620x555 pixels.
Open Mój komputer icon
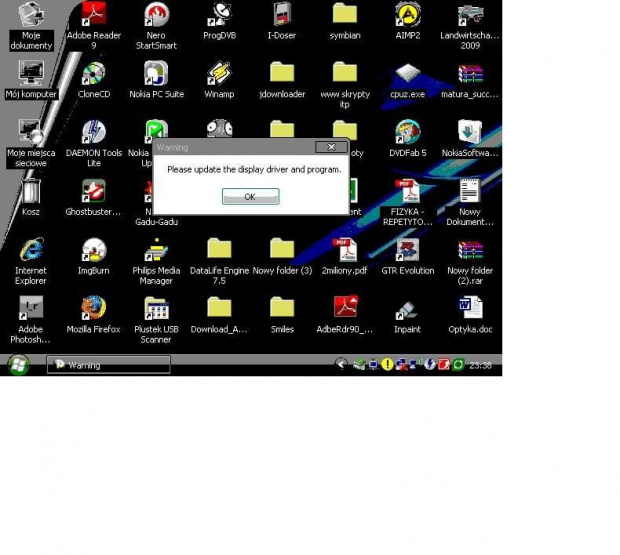31,75
